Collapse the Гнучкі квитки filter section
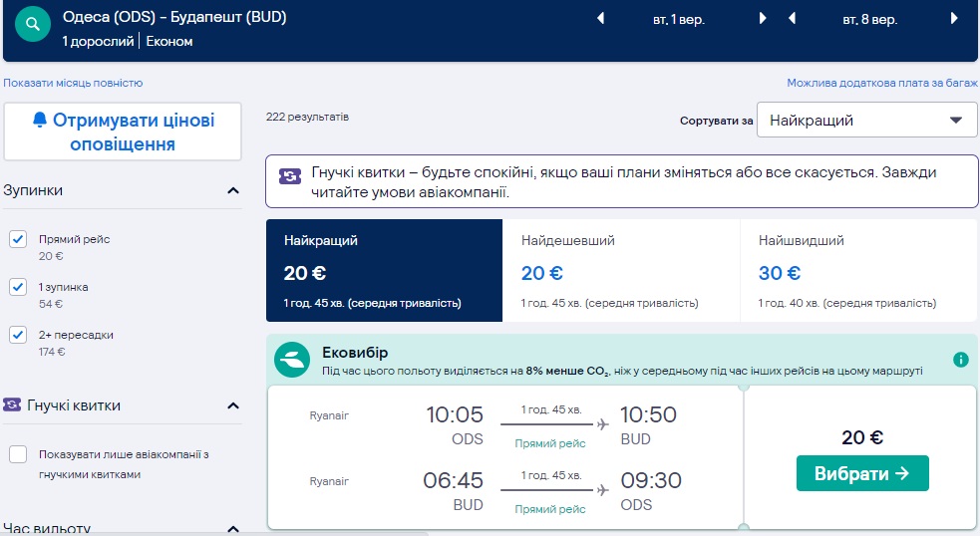980x536 pixels. pos(233,405)
